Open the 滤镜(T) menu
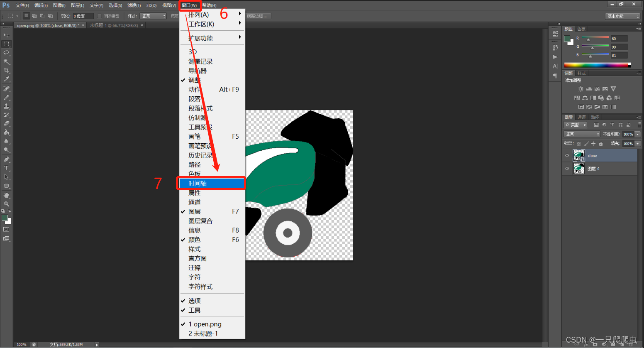 point(134,5)
